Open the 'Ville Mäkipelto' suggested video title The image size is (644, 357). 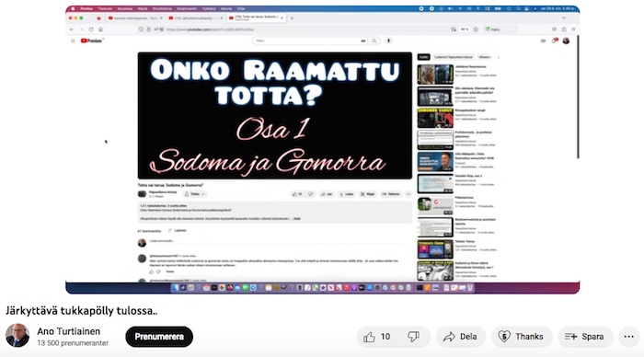tap(475, 155)
